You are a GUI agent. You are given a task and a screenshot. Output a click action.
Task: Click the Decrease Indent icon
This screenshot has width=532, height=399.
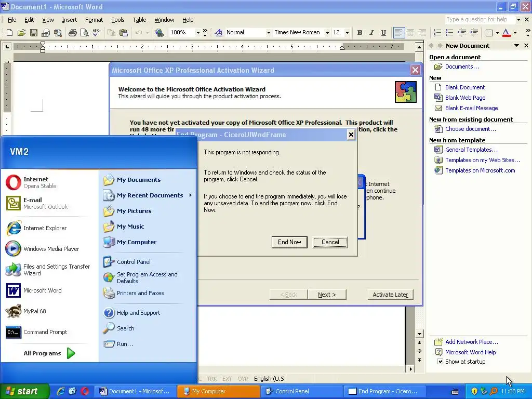point(462,33)
